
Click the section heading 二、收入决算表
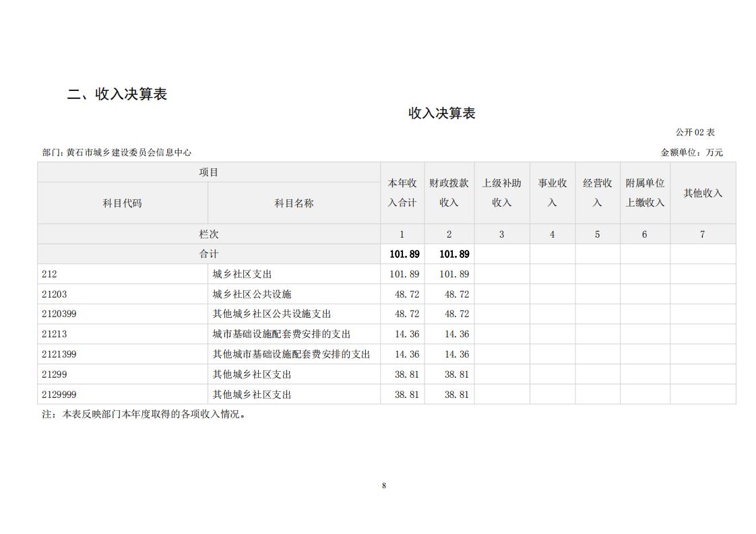(x=117, y=94)
